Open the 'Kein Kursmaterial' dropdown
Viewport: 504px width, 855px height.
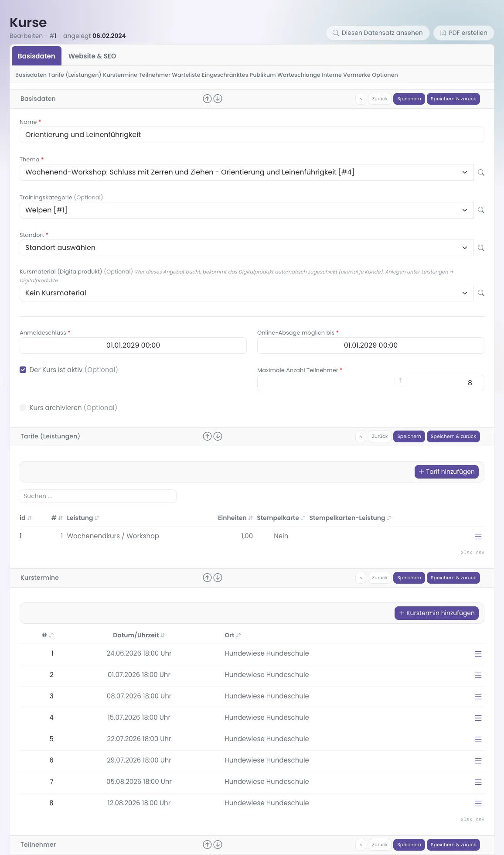247,293
